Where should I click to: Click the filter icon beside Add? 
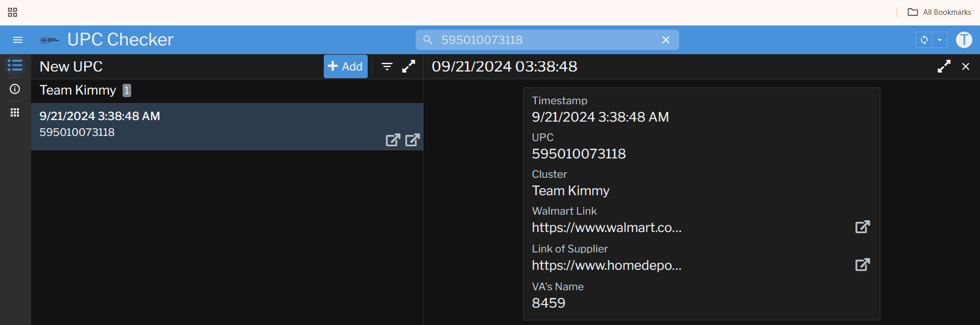pyautogui.click(x=387, y=66)
